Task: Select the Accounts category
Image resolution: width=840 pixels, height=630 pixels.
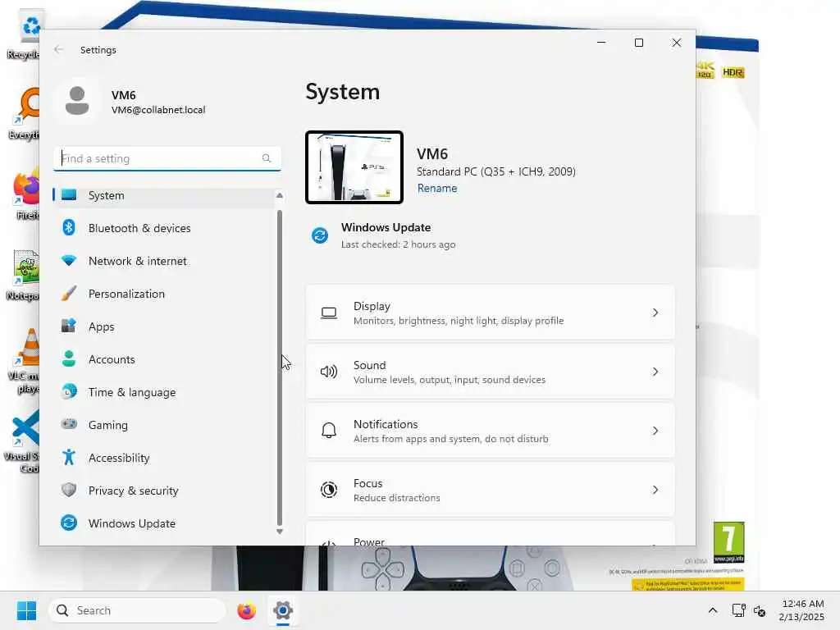Action: pyautogui.click(x=163, y=359)
